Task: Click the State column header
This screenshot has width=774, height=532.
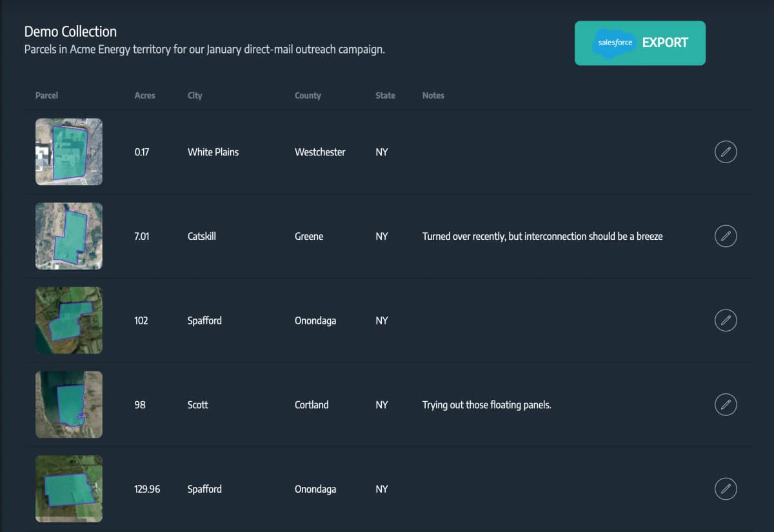Action: (385, 95)
